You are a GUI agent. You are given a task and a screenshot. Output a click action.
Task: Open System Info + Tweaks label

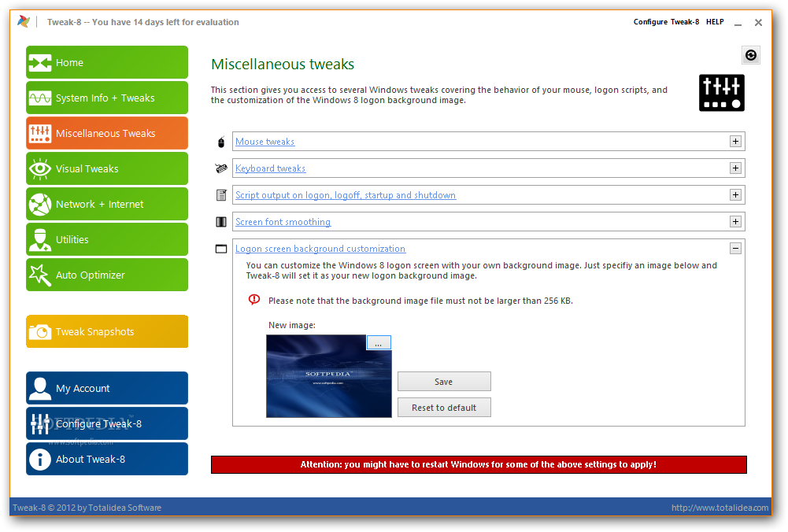(105, 98)
